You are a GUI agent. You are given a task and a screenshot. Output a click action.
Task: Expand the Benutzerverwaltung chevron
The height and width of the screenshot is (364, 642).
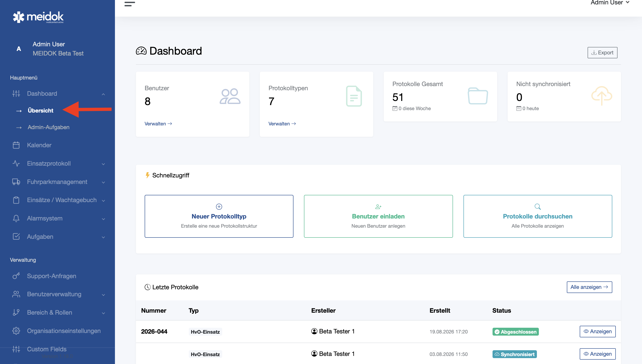pos(103,295)
